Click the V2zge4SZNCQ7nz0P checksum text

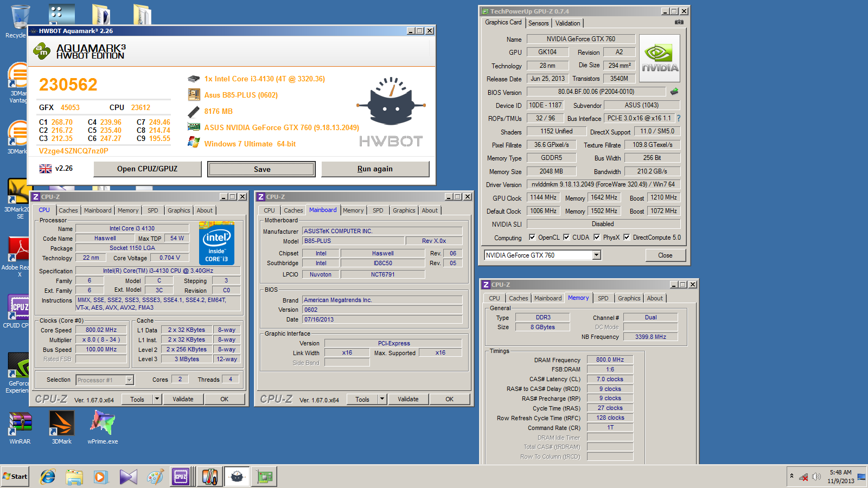click(74, 151)
